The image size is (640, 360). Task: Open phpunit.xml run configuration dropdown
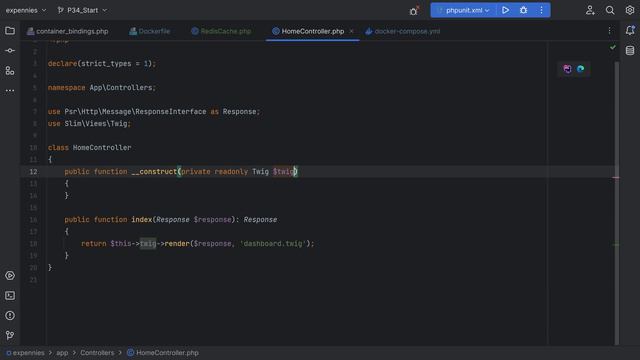pyautogui.click(x=463, y=10)
